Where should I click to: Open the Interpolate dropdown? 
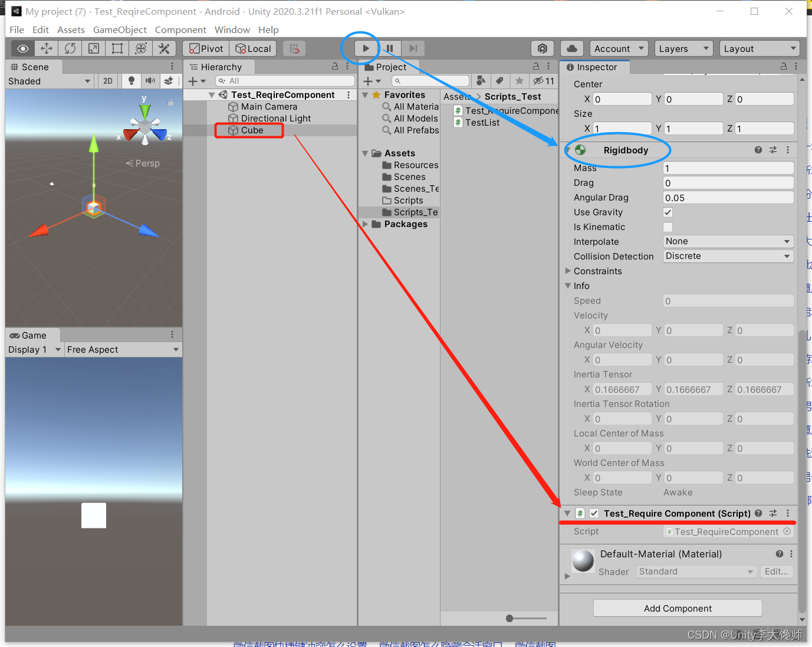tap(728, 241)
